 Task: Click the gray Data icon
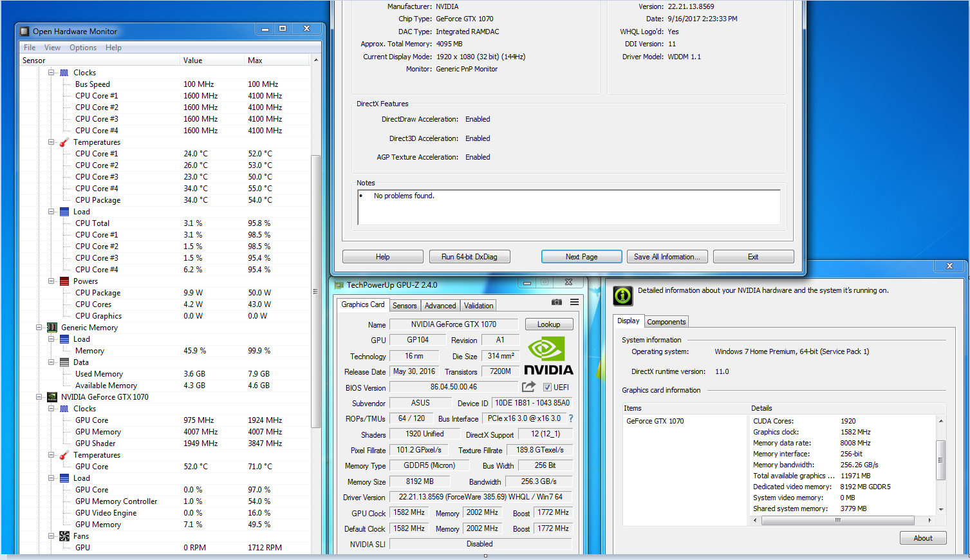pos(64,362)
